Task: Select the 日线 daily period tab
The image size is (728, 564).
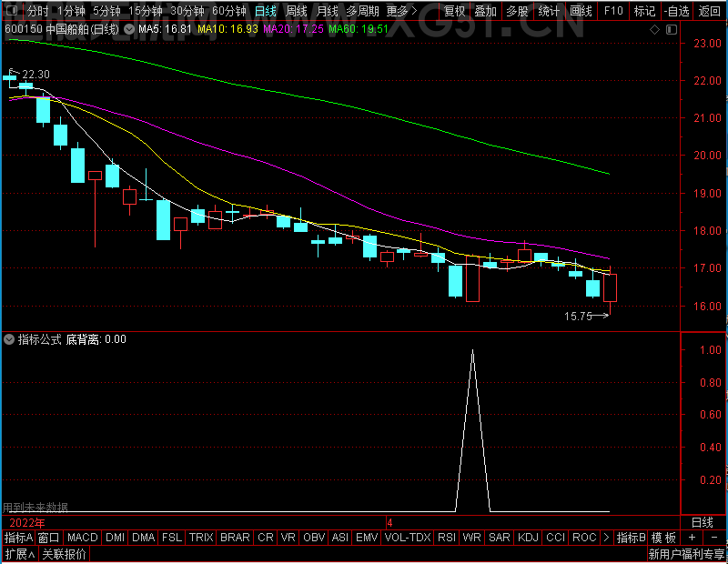Action: click(266, 11)
